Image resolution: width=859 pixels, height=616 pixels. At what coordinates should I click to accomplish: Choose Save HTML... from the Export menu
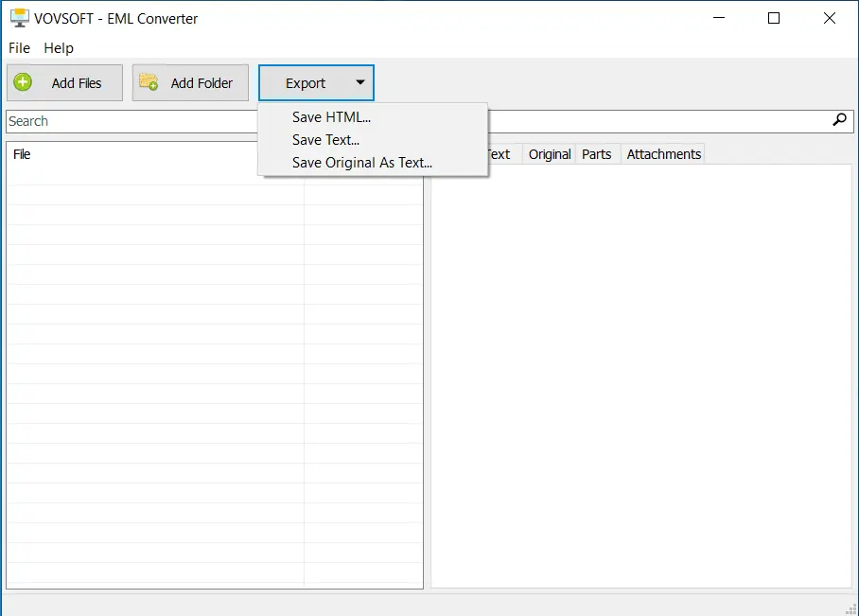tap(331, 117)
